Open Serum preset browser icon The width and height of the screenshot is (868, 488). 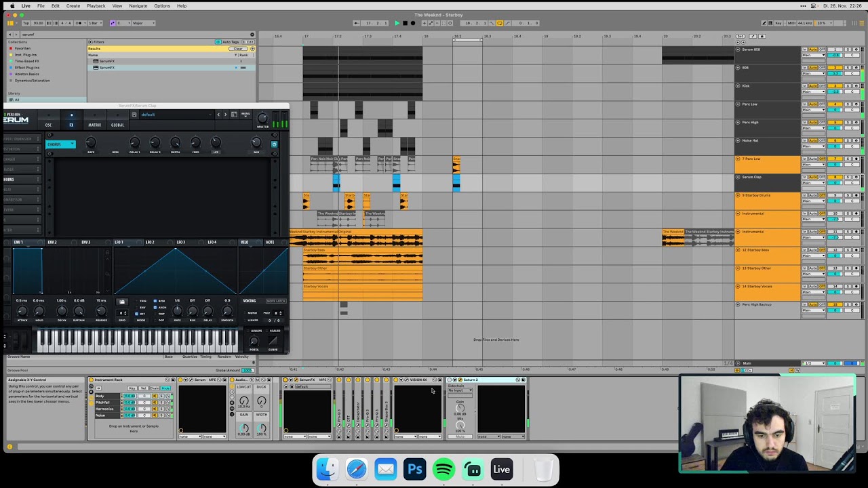pos(235,115)
